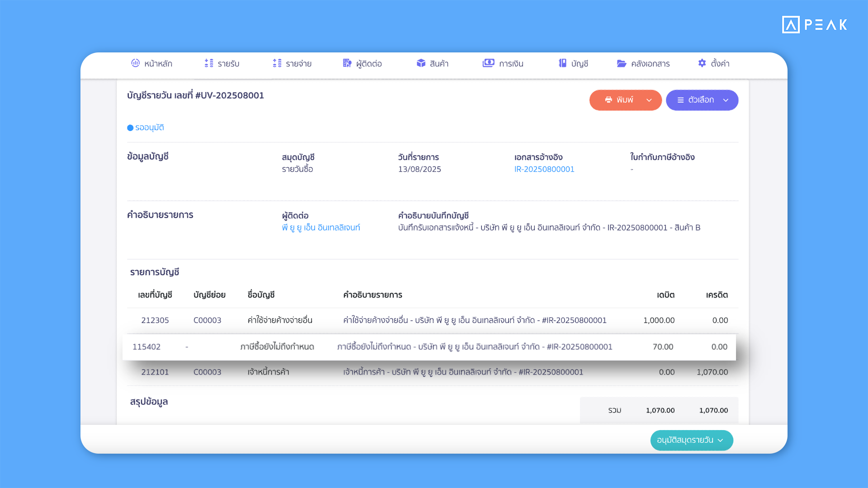This screenshot has width=868, height=488.
Task: Click account number 212305
Action: pyautogui.click(x=155, y=320)
